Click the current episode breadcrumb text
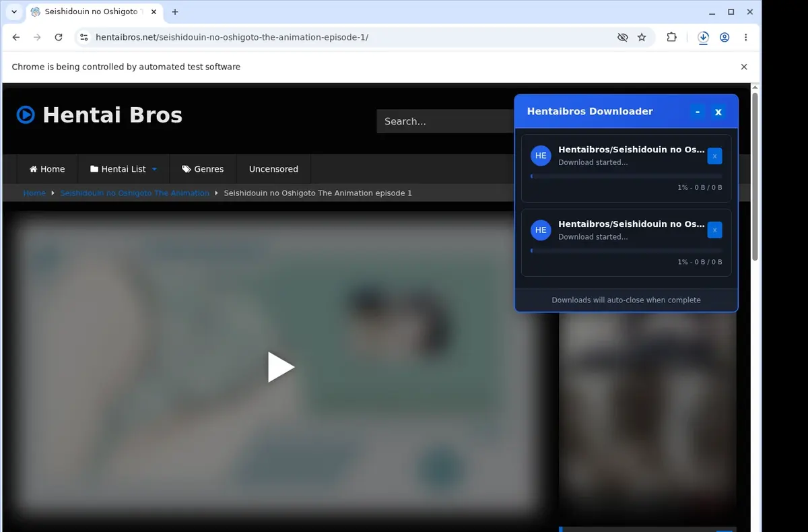808x532 pixels. coord(318,193)
